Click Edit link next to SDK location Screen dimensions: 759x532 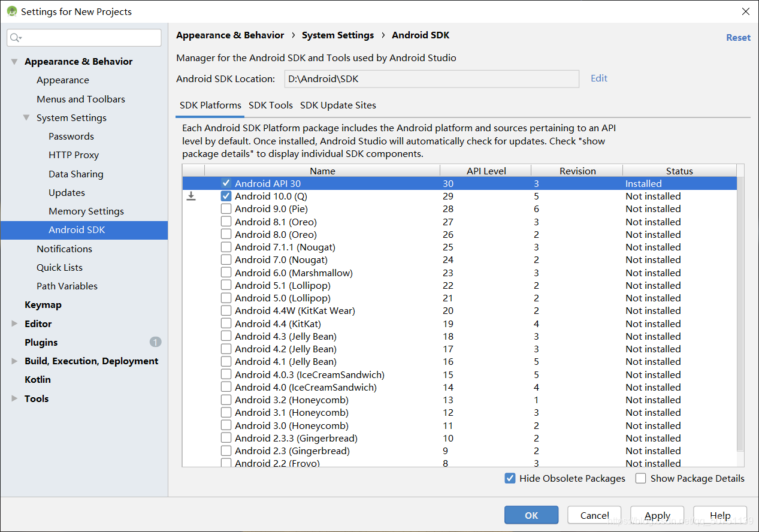coord(599,78)
